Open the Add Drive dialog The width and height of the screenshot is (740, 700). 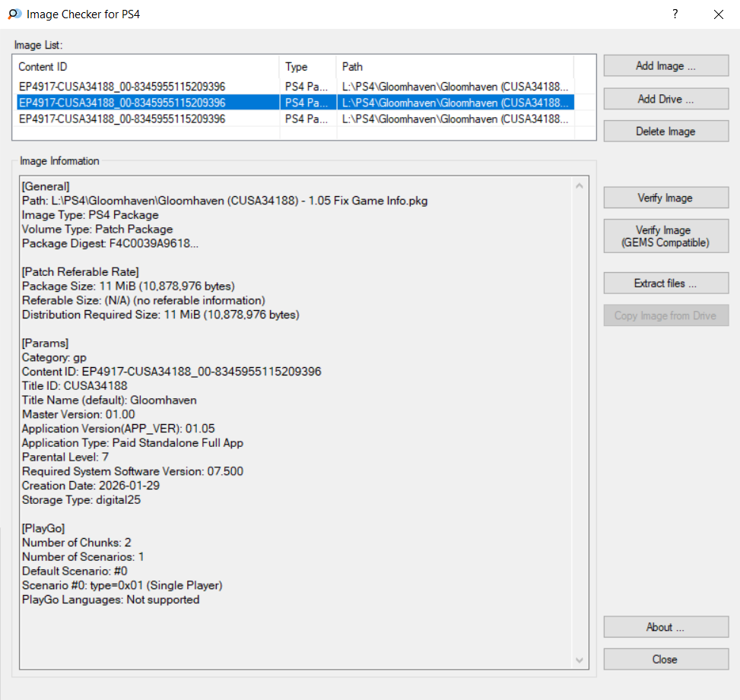665,99
